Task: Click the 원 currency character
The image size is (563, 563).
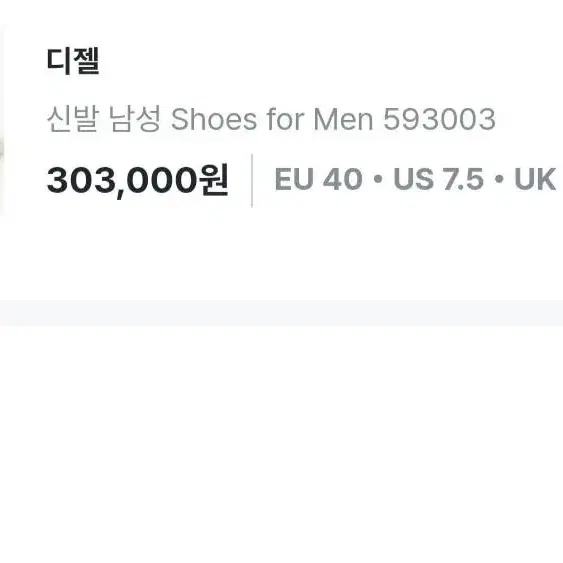Action: tap(214, 179)
